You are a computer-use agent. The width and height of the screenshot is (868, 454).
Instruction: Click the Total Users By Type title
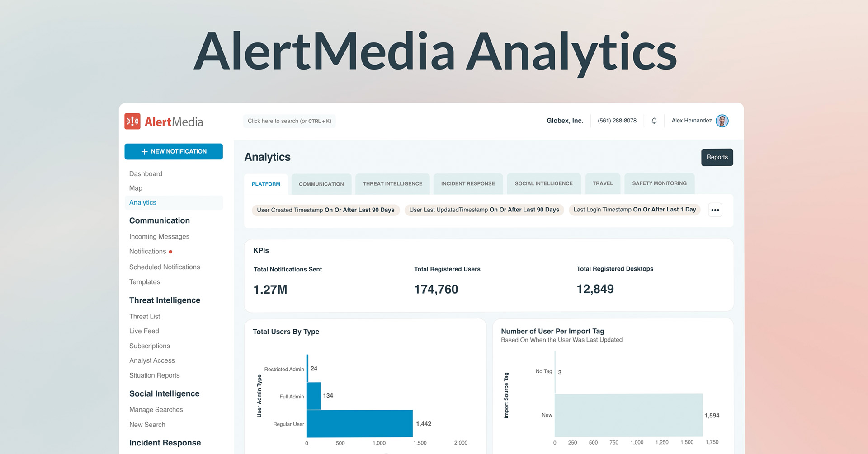pos(286,332)
